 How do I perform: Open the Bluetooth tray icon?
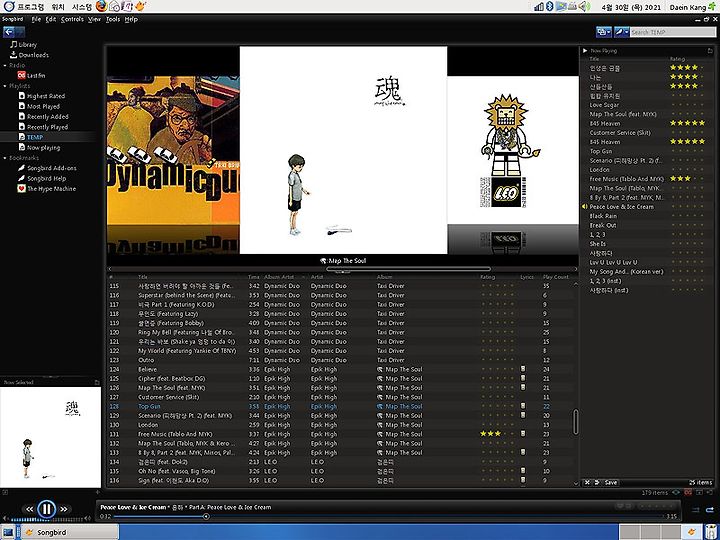click(549, 6)
